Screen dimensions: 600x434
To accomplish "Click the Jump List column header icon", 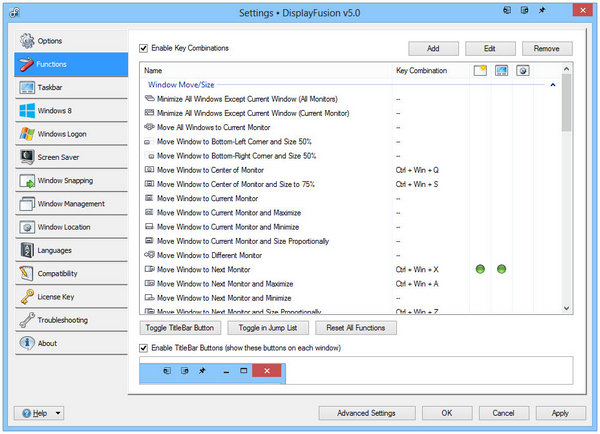I will pos(502,70).
